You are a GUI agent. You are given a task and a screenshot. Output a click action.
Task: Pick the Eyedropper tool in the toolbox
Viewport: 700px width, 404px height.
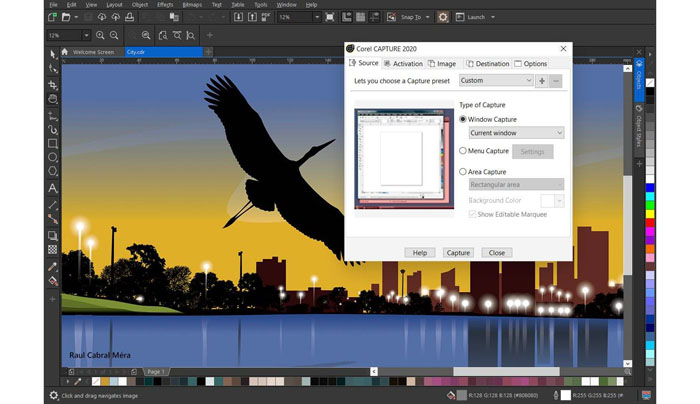(53, 267)
